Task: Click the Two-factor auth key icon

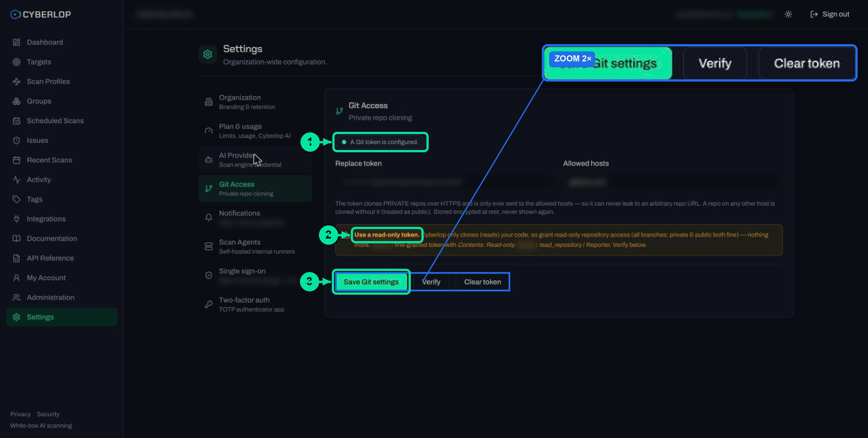Action: click(x=209, y=304)
